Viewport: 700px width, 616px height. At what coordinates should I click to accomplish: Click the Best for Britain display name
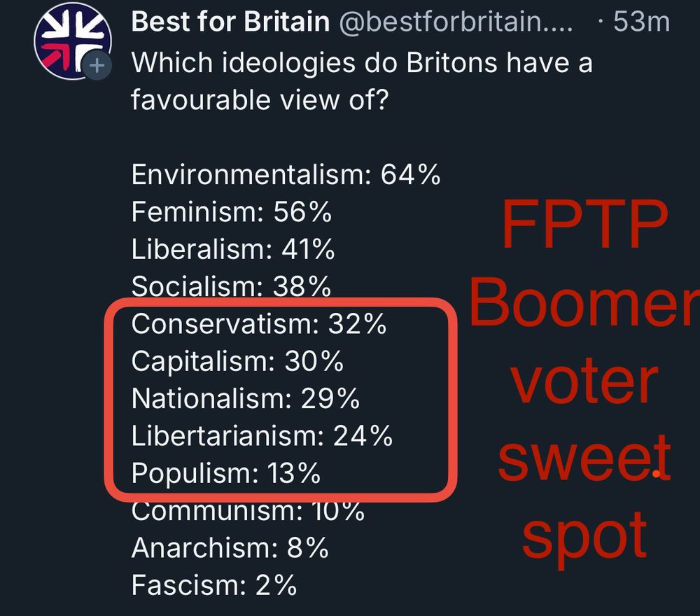click(230, 22)
